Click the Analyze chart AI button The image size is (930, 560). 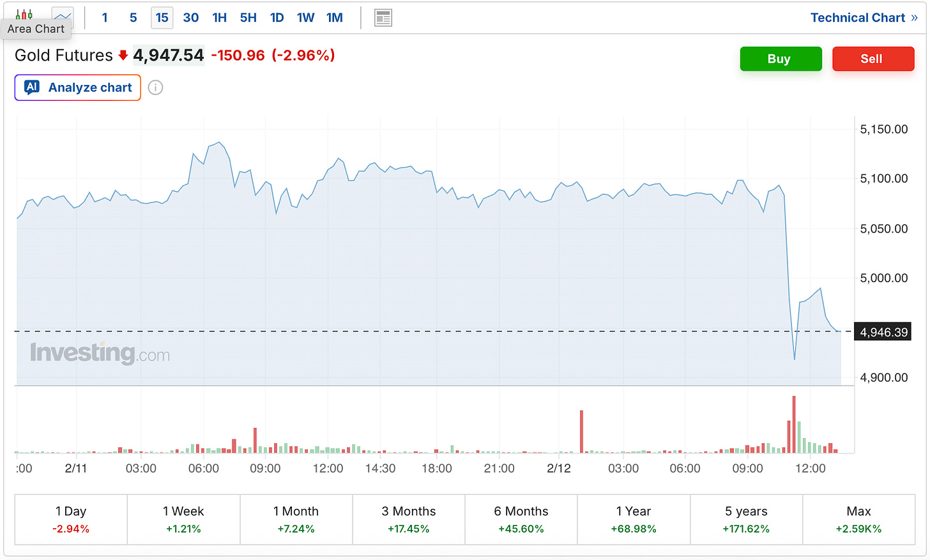[x=78, y=87]
